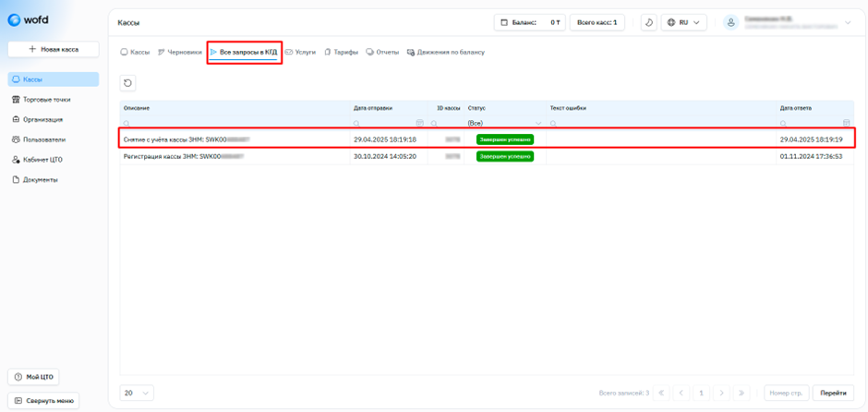Select the Снятие с учёта кассы row
This screenshot has height=412, width=868.
coord(488,139)
